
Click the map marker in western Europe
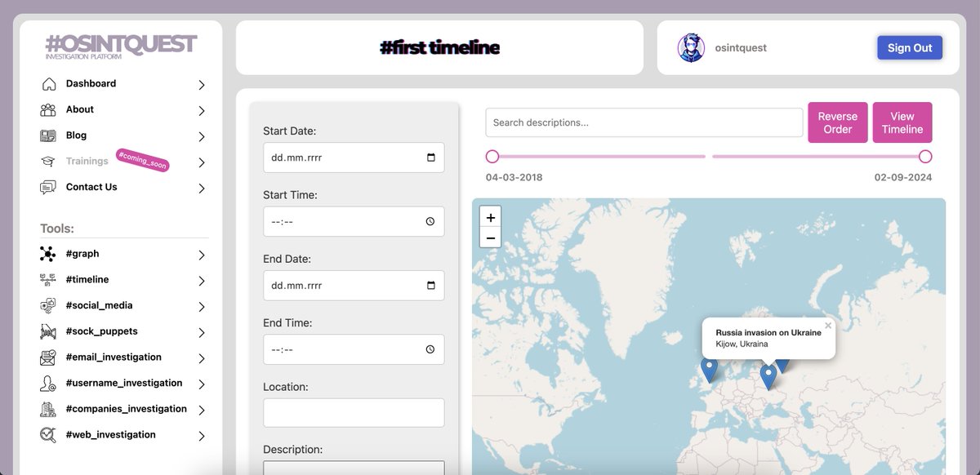710,370
